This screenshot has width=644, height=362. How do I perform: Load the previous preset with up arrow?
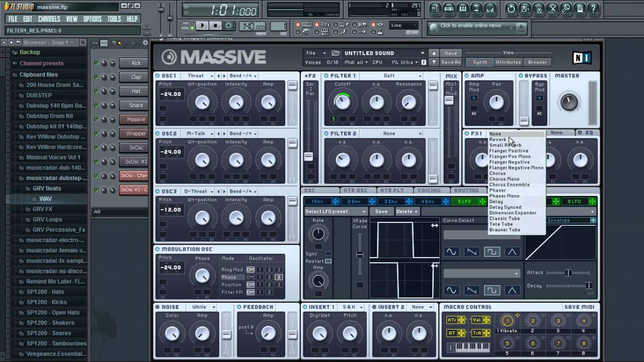click(433, 53)
